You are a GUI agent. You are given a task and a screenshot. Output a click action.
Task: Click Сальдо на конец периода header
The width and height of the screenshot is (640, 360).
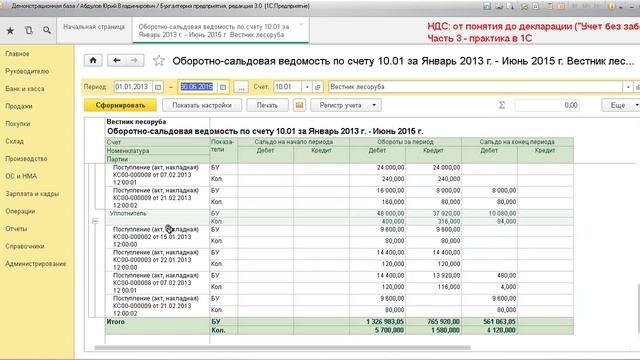517,142
